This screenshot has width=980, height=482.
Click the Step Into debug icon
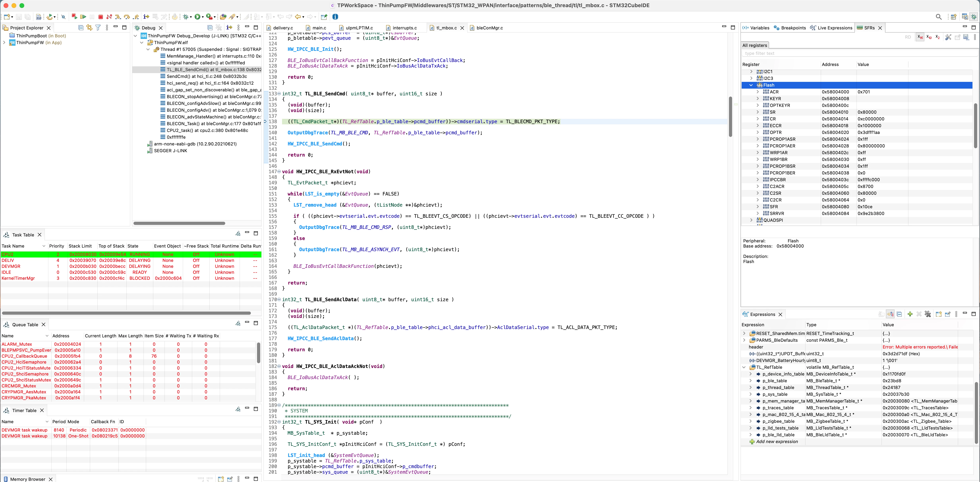(x=118, y=17)
